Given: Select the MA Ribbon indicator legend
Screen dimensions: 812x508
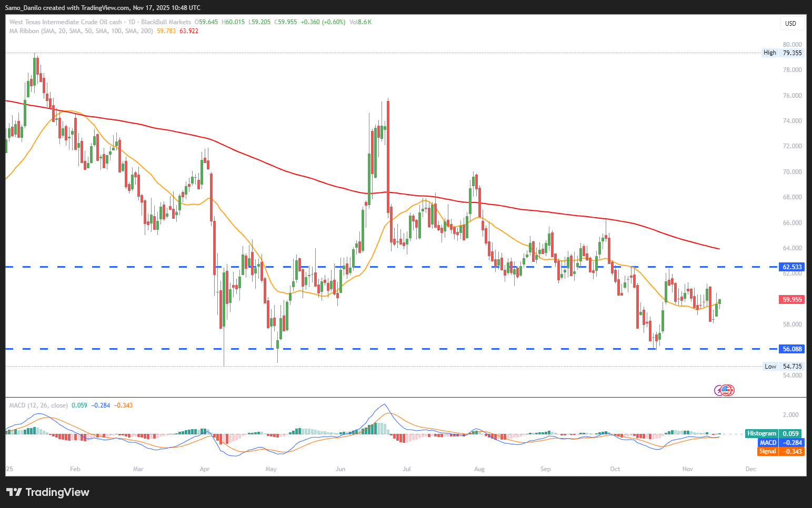Looking at the screenshot, I should click(81, 31).
